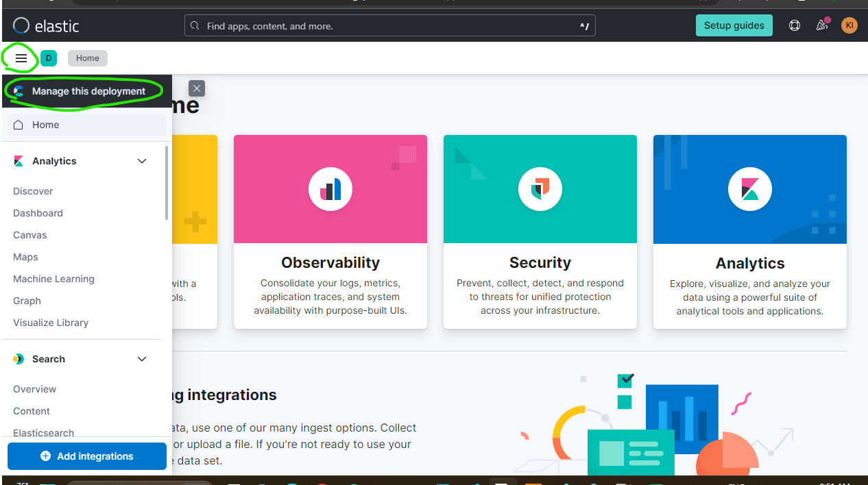Image resolution: width=868 pixels, height=485 pixels.
Task: Click the Setup guides button
Action: [734, 25]
